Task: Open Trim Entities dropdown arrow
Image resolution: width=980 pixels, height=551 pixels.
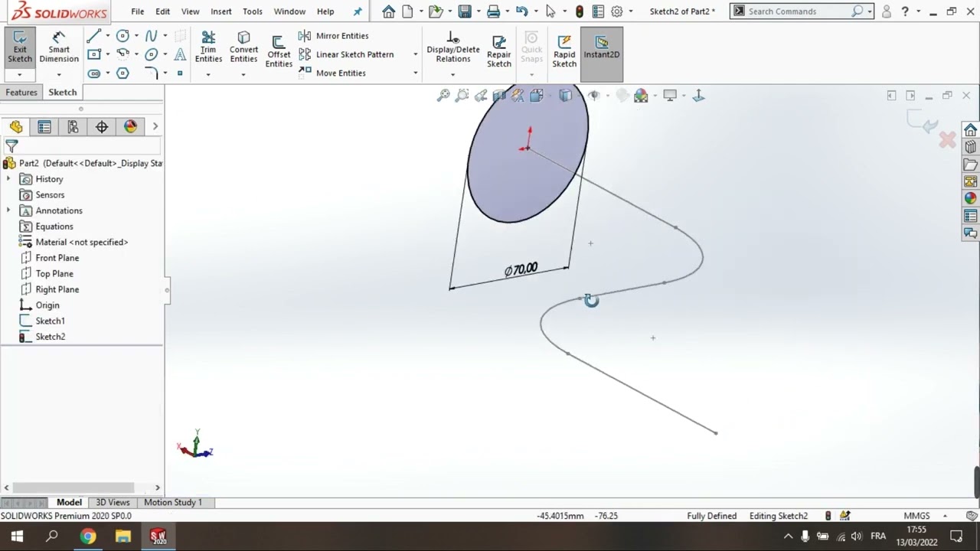Action: click(x=208, y=75)
